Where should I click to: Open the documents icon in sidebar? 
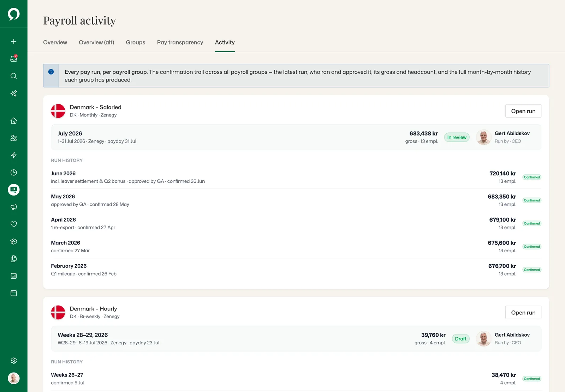pyautogui.click(x=14, y=259)
